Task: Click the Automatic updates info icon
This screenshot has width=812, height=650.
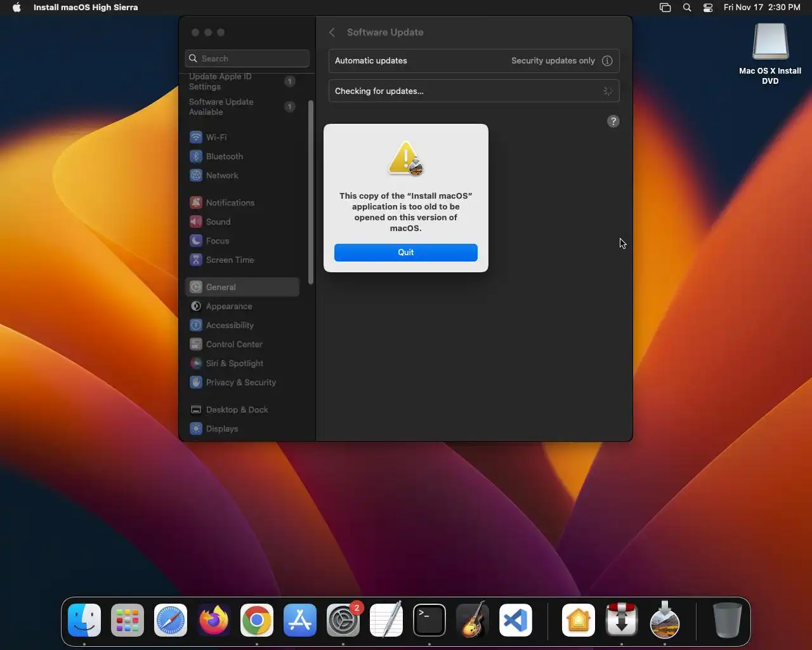Action: [607, 61]
